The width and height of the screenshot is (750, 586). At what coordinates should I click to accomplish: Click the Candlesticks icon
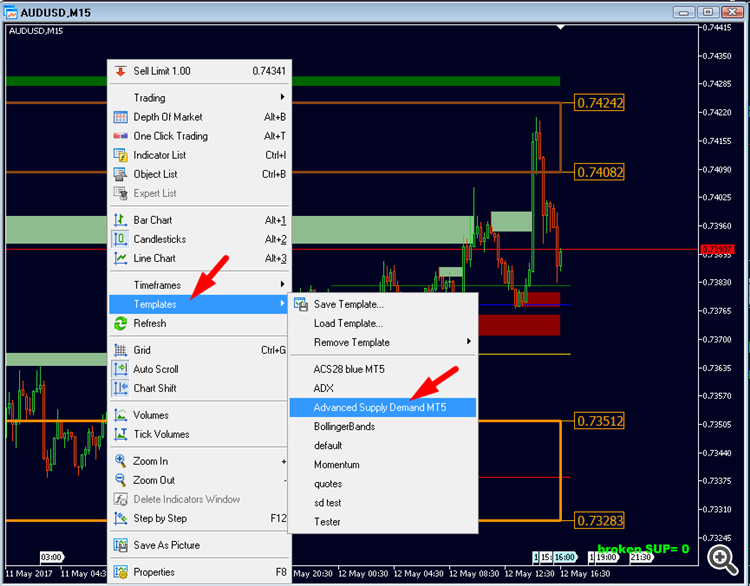[121, 239]
